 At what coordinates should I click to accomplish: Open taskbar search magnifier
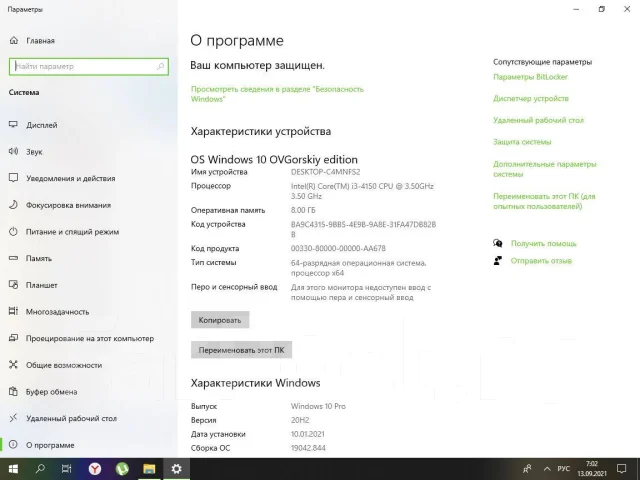40,469
